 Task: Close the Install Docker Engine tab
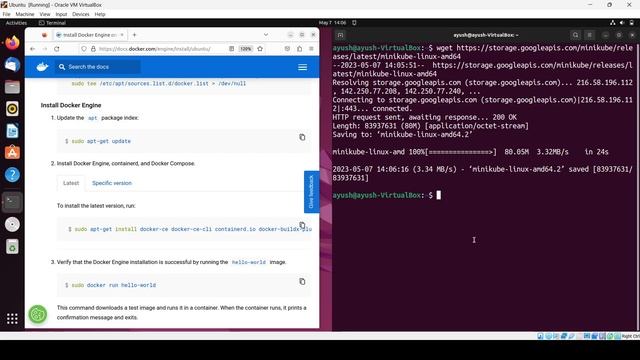pyautogui.click(x=122, y=35)
